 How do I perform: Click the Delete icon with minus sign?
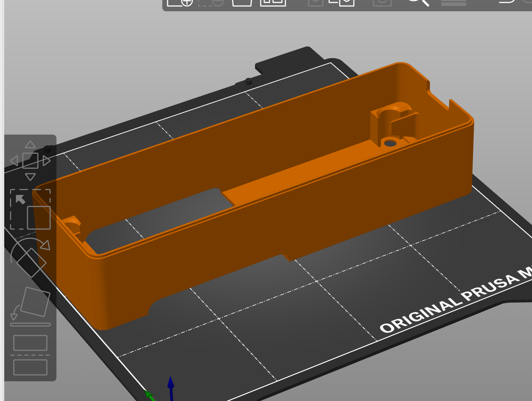211,2
